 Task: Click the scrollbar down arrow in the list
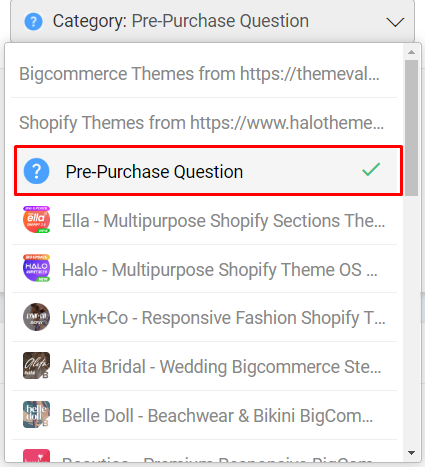(411, 453)
